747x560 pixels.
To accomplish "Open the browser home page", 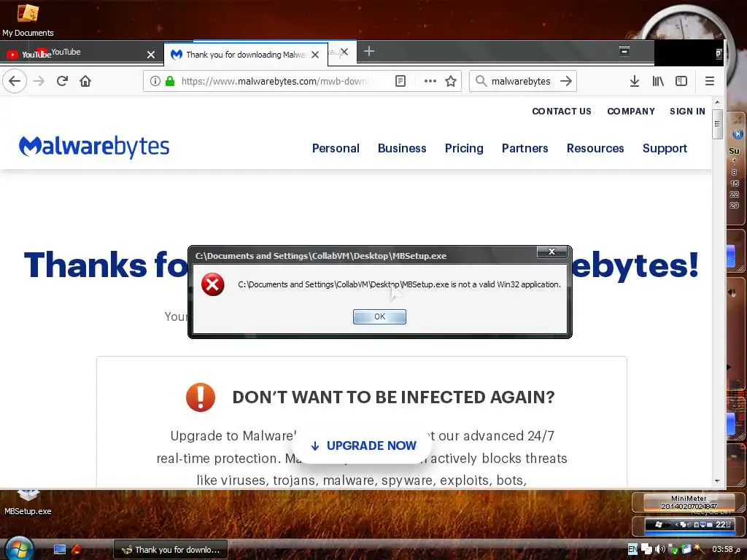I will coord(85,81).
